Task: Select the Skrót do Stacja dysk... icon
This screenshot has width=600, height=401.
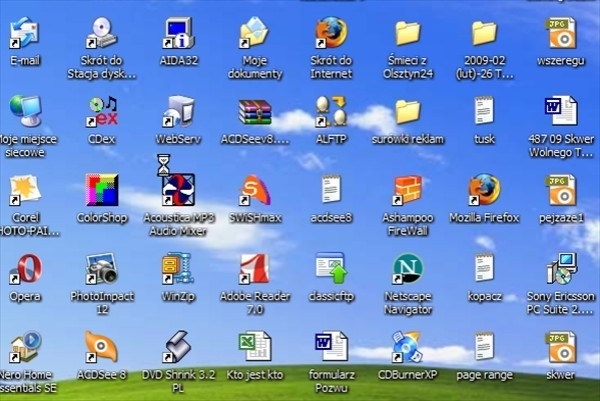Action: (x=102, y=33)
